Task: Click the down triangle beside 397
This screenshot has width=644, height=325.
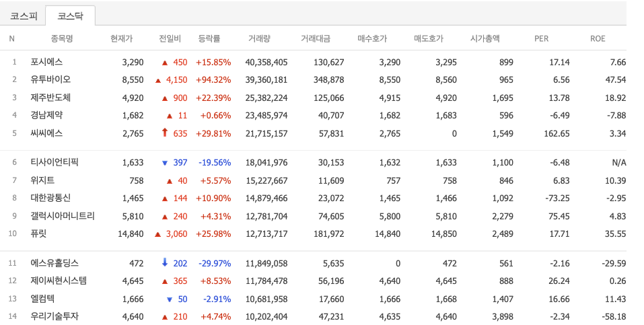Action: tap(165, 163)
